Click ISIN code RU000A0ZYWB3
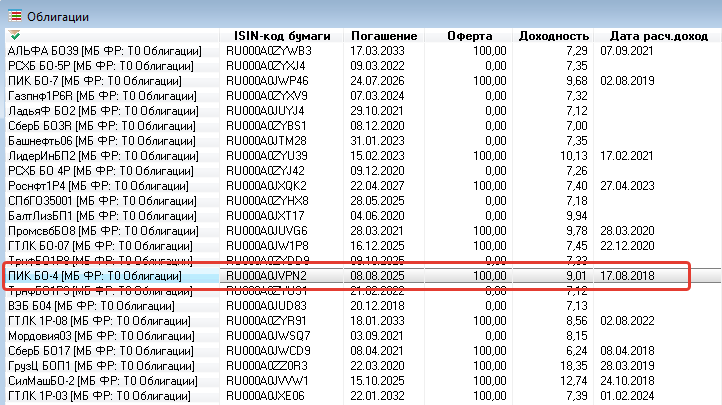This screenshot has width=722, height=405. (x=268, y=51)
